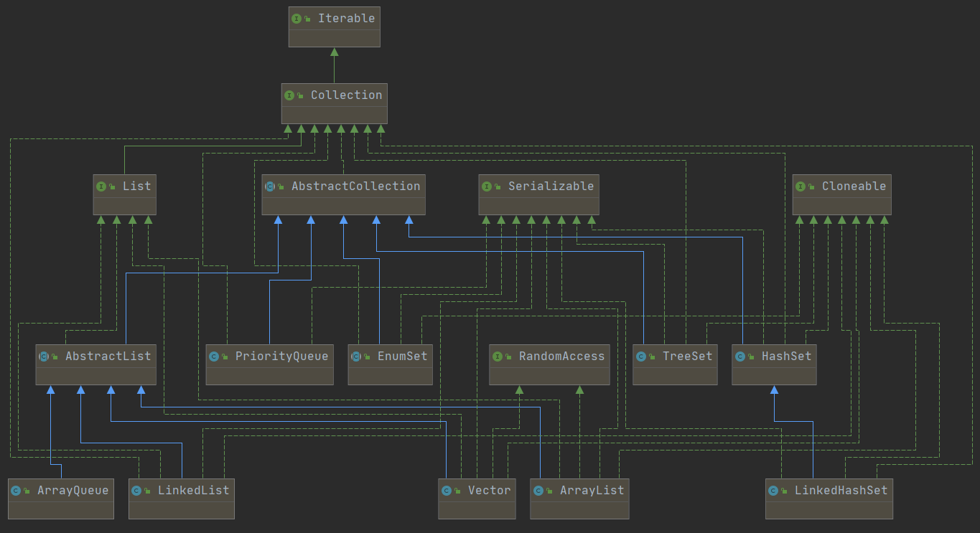Click the HashSet class icon
This screenshot has width=980, height=533.
click(740, 357)
